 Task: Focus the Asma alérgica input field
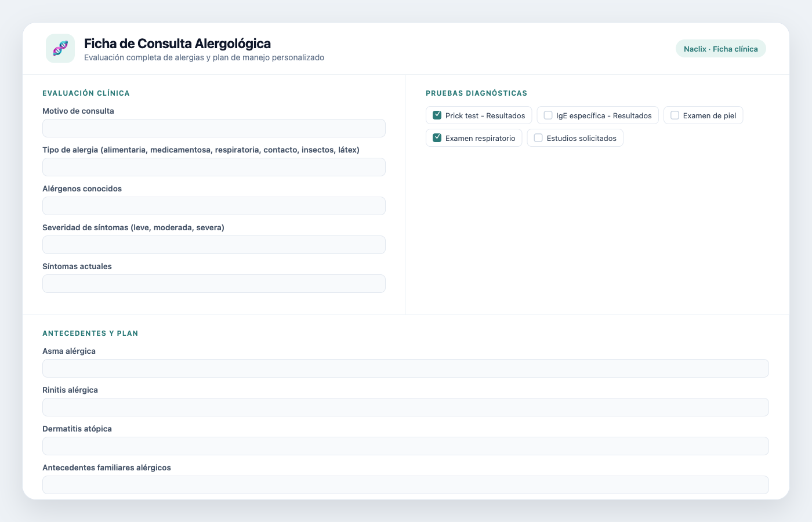click(x=405, y=368)
